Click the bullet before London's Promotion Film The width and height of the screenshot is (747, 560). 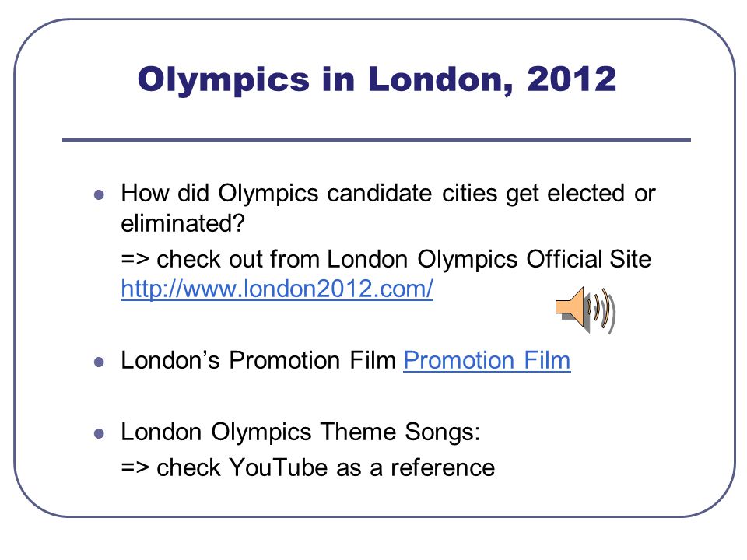click(x=99, y=362)
